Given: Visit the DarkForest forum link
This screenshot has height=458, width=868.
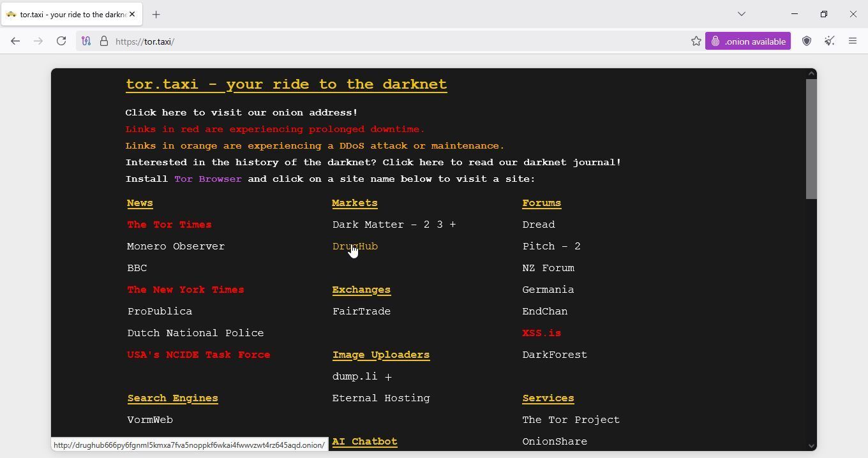Looking at the screenshot, I should pyautogui.click(x=555, y=355).
